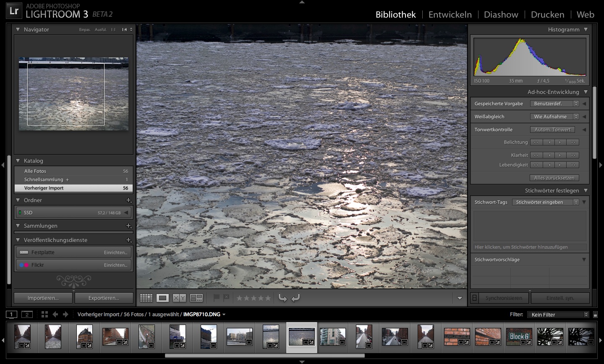This screenshot has width=604, height=364.
Task: Toggle Autom. Tonwert in Ad-hoc-Entwicklung
Action: [552, 129]
